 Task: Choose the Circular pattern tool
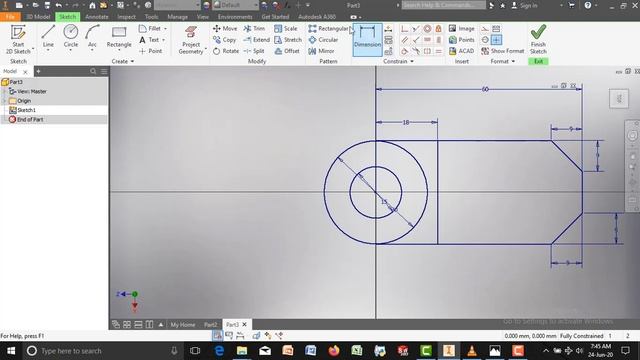coord(323,40)
